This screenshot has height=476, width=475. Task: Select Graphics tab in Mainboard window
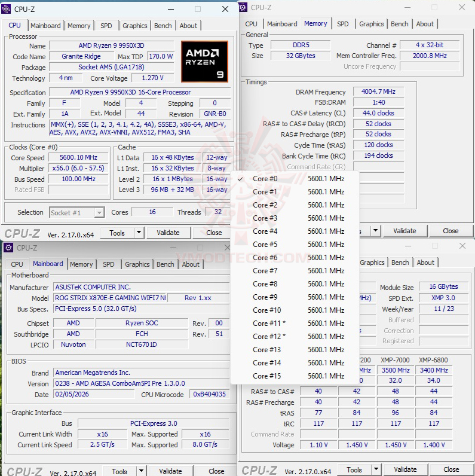click(x=137, y=264)
